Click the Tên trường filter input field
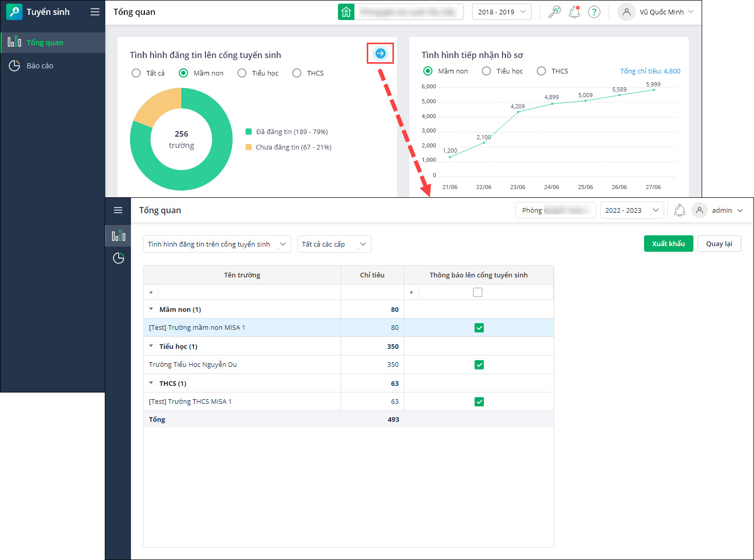 (249, 292)
